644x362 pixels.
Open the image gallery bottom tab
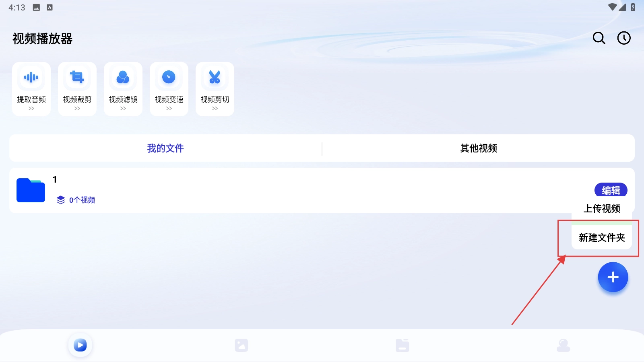(x=242, y=345)
